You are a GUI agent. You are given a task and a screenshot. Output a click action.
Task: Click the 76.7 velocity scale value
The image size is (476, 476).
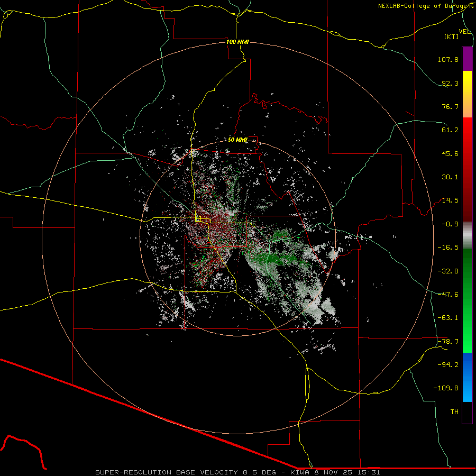point(450,106)
